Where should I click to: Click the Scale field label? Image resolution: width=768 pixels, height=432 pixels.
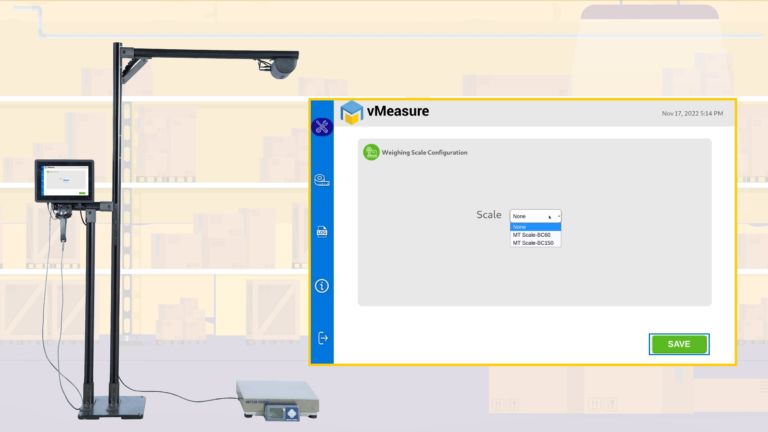tap(489, 215)
